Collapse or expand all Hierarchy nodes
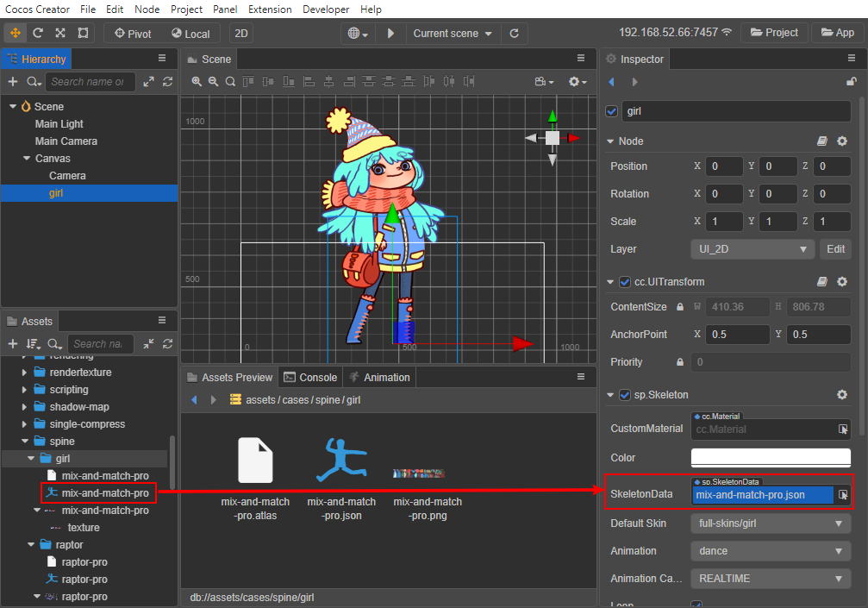This screenshot has height=608, width=868. point(148,82)
